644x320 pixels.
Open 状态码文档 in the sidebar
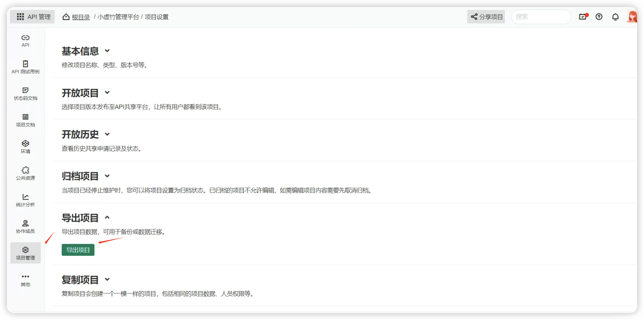(25, 94)
